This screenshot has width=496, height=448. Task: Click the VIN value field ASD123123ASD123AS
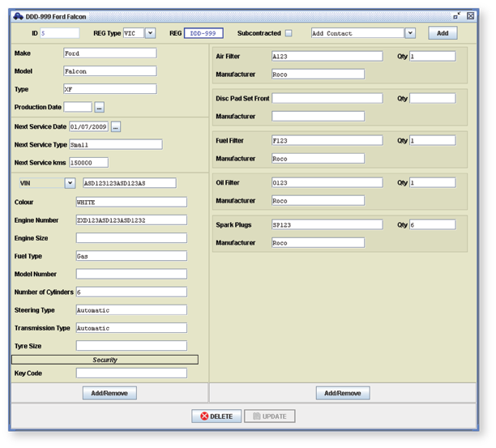(130, 183)
